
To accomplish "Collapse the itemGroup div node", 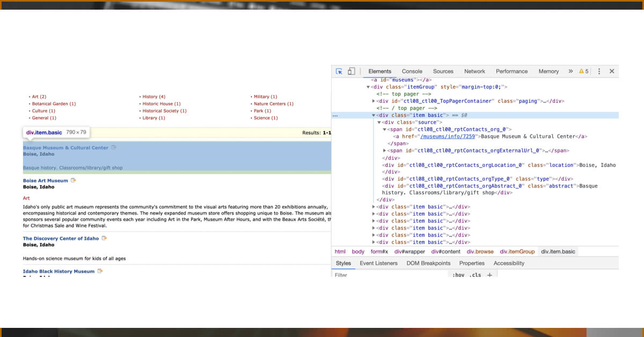I will click(368, 87).
